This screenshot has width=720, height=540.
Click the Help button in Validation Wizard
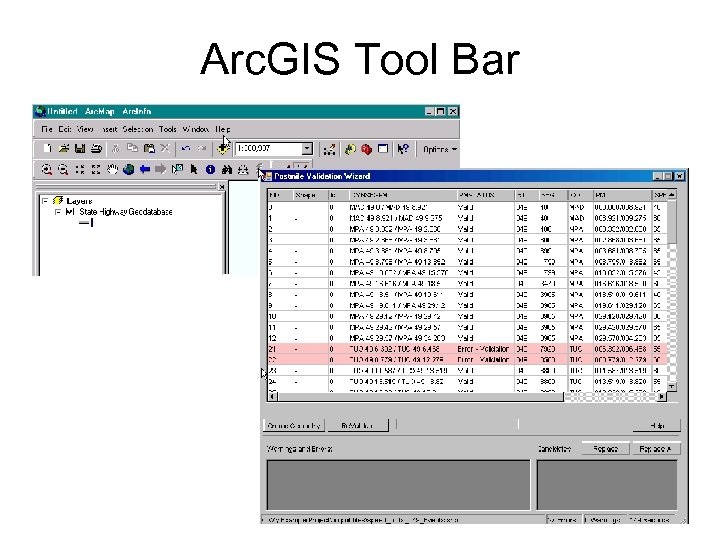point(657,426)
